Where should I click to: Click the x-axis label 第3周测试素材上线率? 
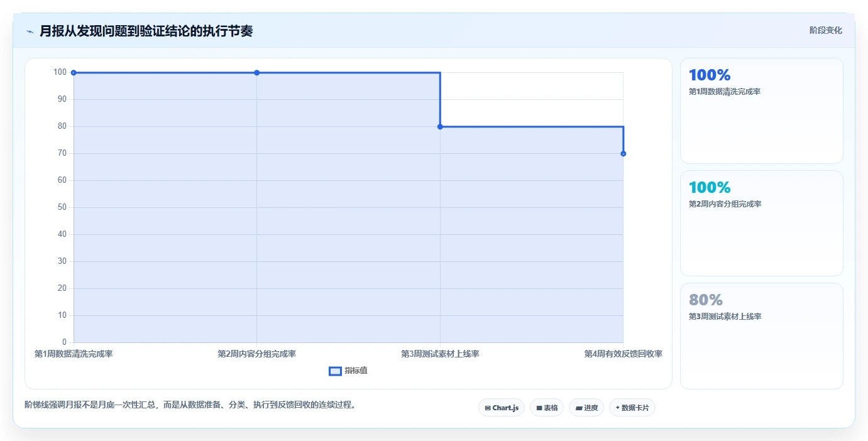tap(440, 354)
